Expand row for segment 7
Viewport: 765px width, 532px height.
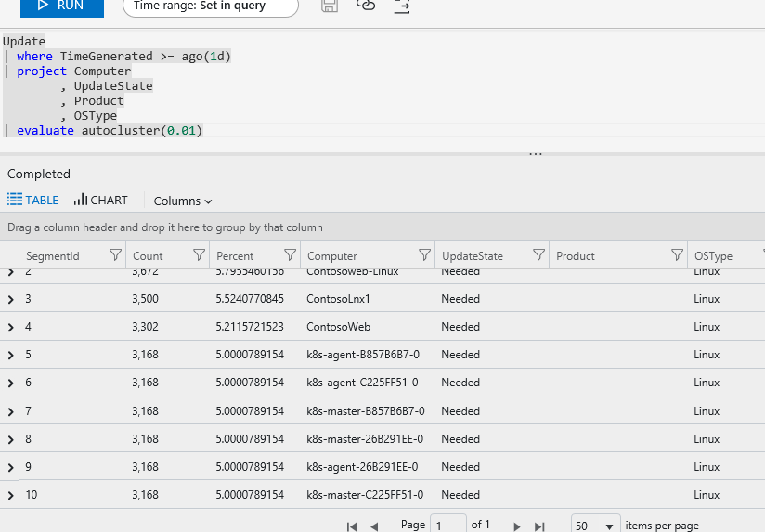pyautogui.click(x=11, y=411)
